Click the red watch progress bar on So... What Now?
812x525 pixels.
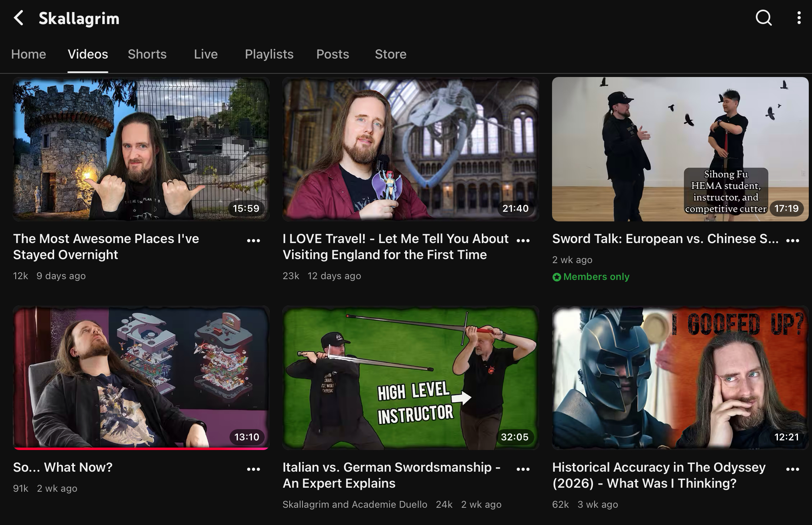[141, 448]
